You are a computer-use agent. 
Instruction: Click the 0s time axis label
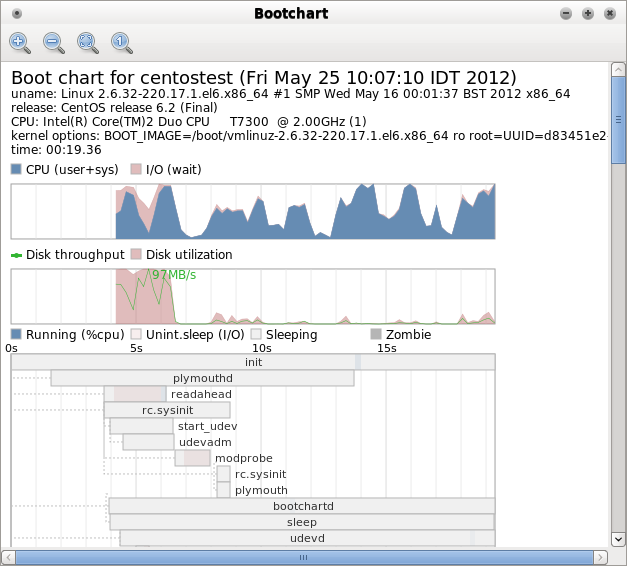[x=12, y=348]
